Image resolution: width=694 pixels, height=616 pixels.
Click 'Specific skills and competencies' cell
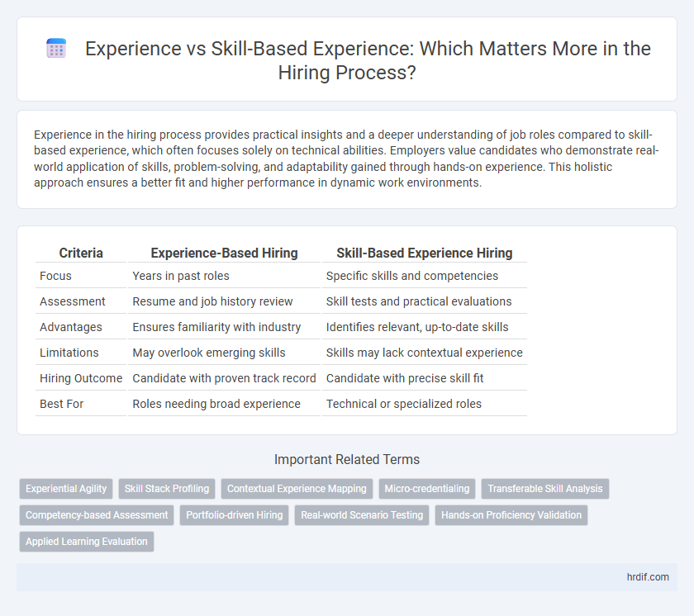tap(425, 276)
